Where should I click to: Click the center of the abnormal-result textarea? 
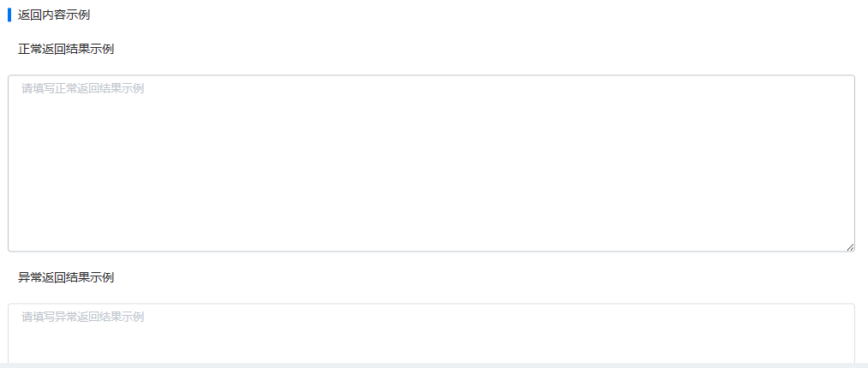431,333
